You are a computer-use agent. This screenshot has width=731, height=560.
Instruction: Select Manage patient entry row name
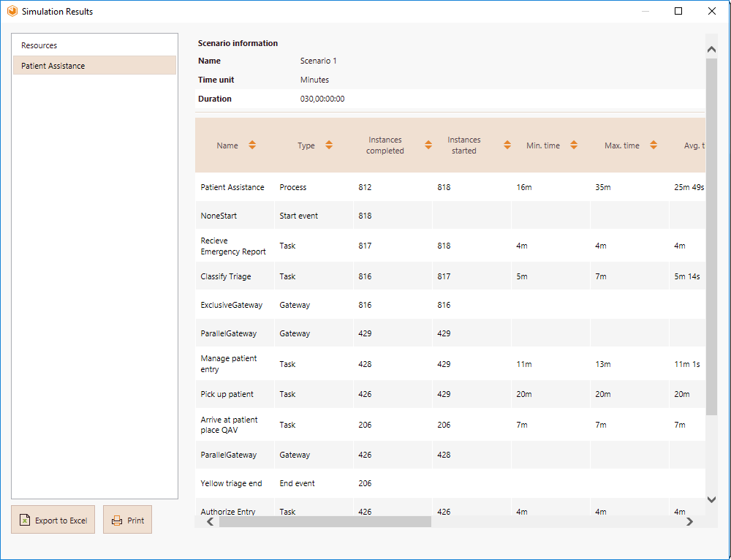[228, 363]
